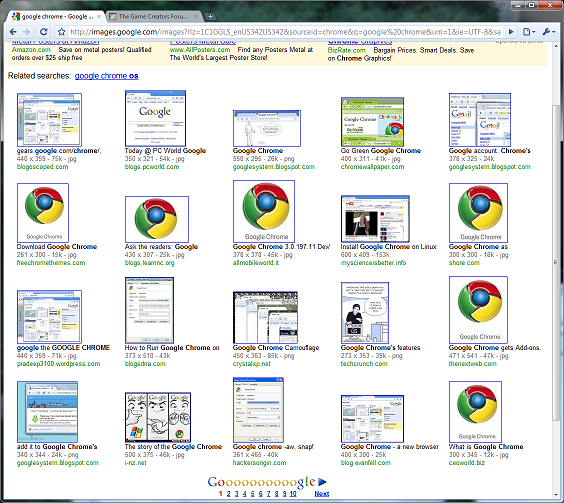Open the How to Run Google Chrome thumbnail
The height and width of the screenshot is (503, 564).
point(149,310)
